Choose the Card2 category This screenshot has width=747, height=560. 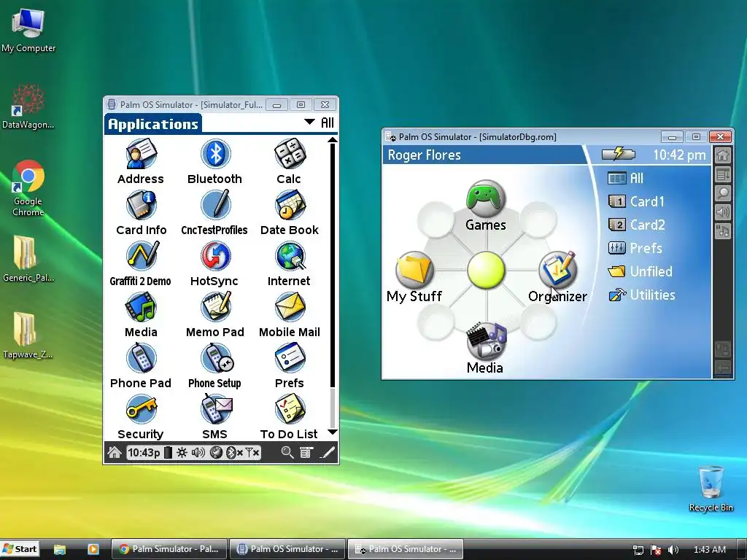636,225
